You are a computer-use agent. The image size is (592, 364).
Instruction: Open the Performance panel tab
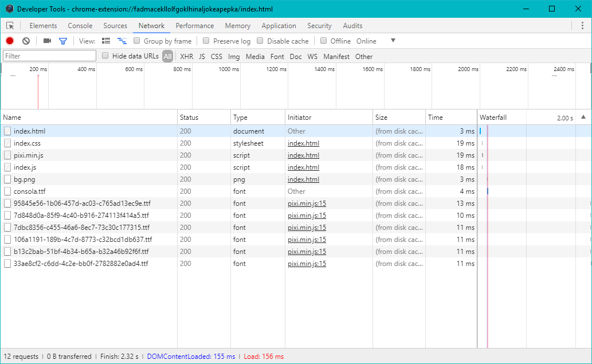(x=195, y=26)
